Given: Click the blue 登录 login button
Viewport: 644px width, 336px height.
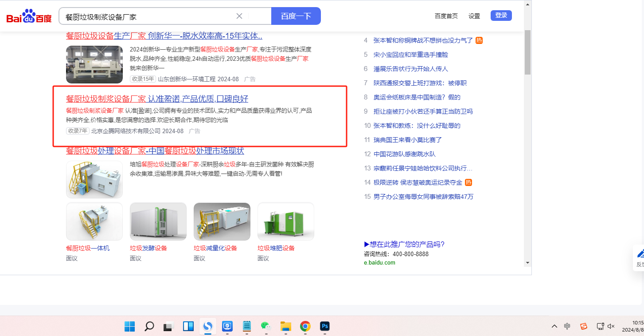Looking at the screenshot, I should pos(501,16).
